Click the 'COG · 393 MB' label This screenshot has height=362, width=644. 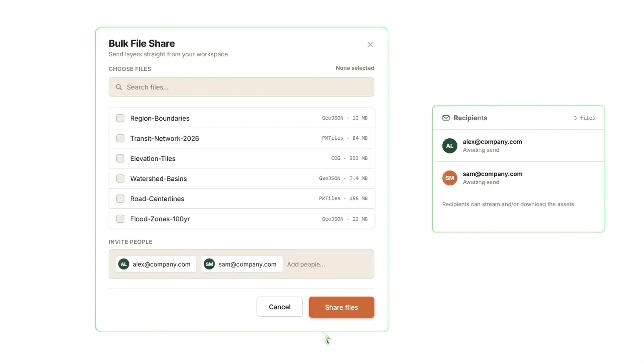pos(349,158)
